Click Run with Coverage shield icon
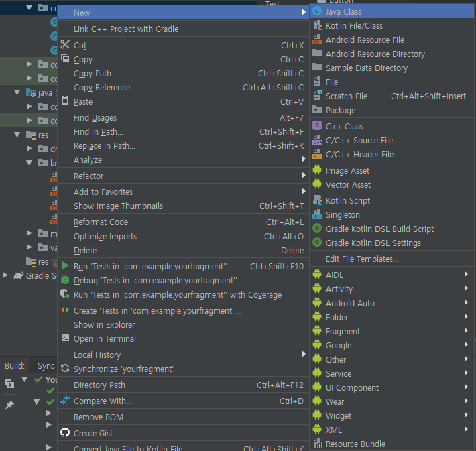This screenshot has width=476, height=451. point(65,294)
